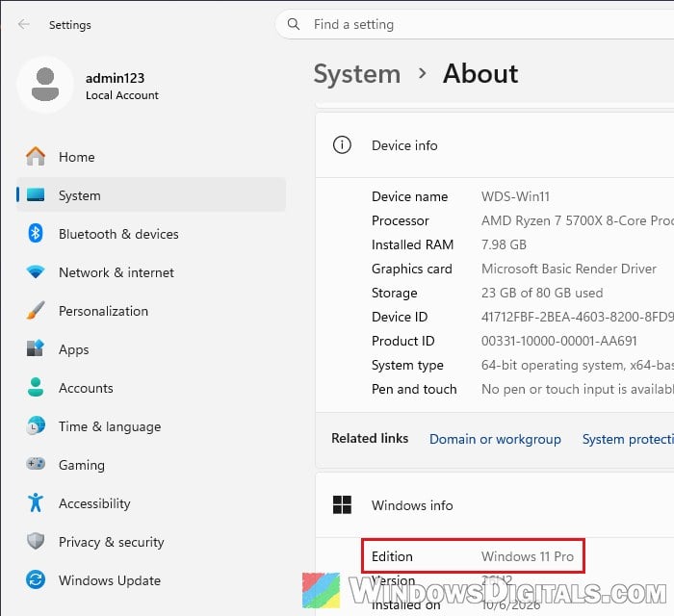Image resolution: width=674 pixels, height=616 pixels.
Task: Click the Device info circle-i icon
Action: click(x=342, y=144)
